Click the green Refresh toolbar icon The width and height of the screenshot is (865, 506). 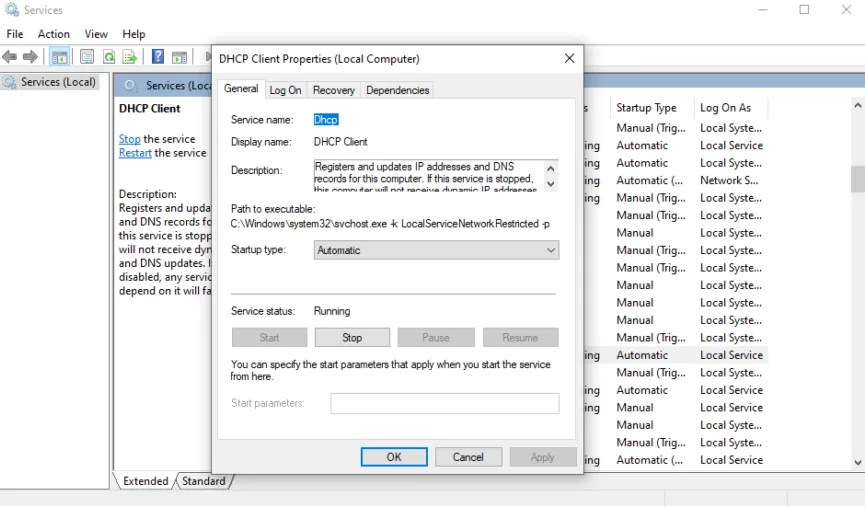[x=109, y=56]
